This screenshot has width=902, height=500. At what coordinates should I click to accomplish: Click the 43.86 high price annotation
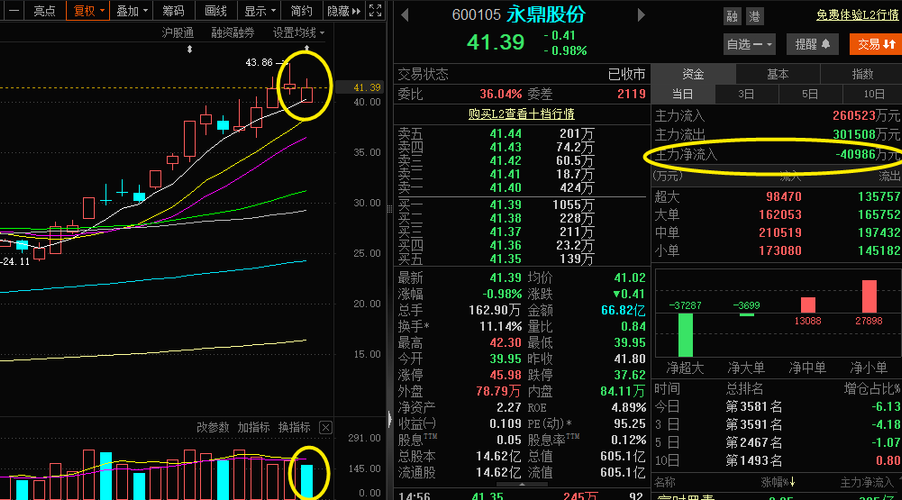click(x=259, y=62)
